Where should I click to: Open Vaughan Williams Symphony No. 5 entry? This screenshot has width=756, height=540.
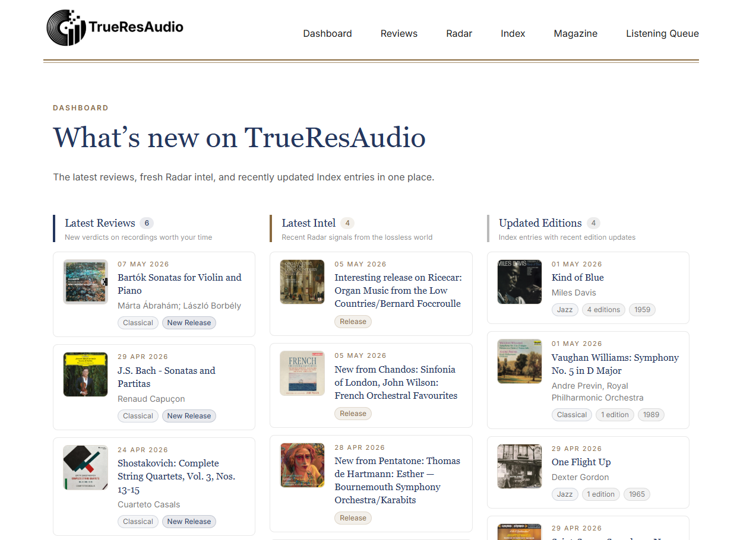click(x=615, y=364)
